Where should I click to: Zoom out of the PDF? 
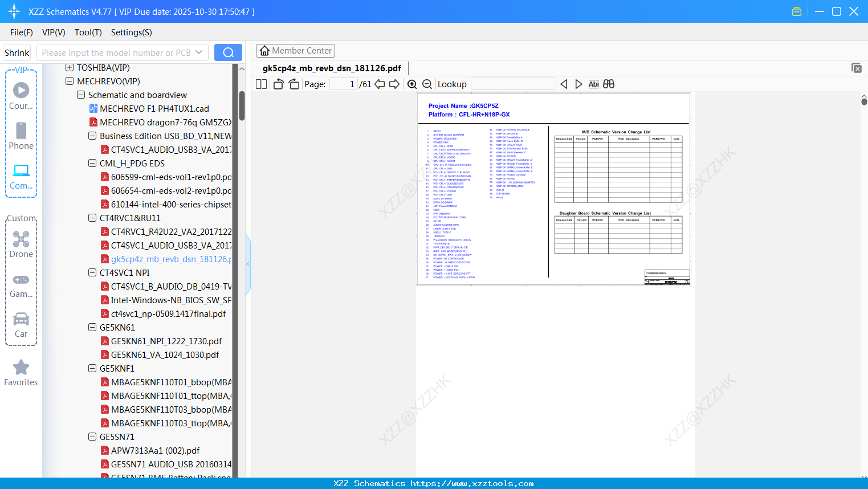click(x=427, y=84)
